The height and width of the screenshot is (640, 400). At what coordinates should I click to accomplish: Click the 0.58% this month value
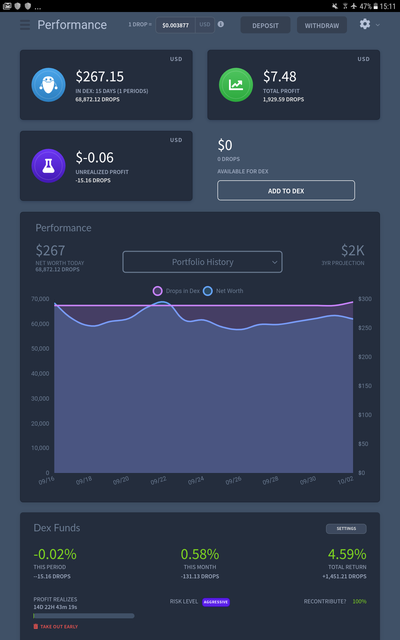click(200, 554)
